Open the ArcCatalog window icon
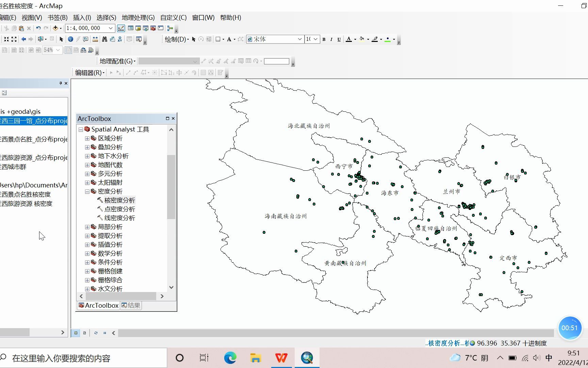Viewport: 588px width, 368px height. point(137,28)
